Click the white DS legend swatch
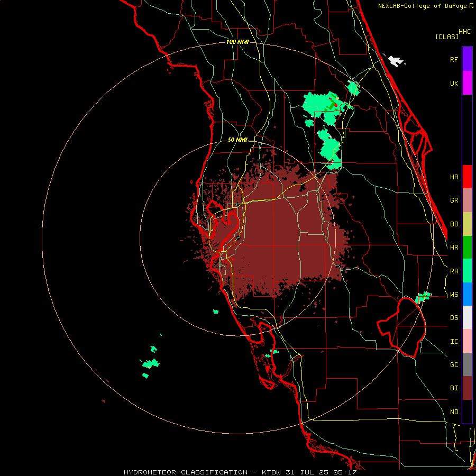476x476 pixels. (467, 318)
